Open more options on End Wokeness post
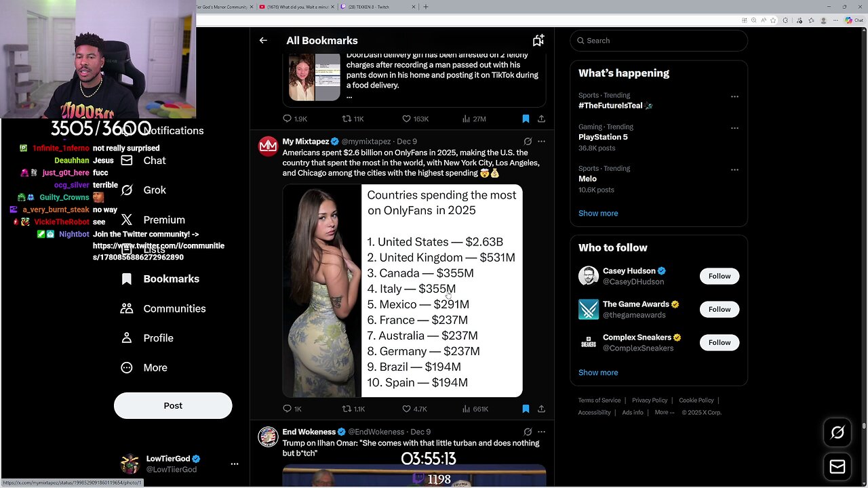Screen dimensions: 868x488 click(541, 432)
